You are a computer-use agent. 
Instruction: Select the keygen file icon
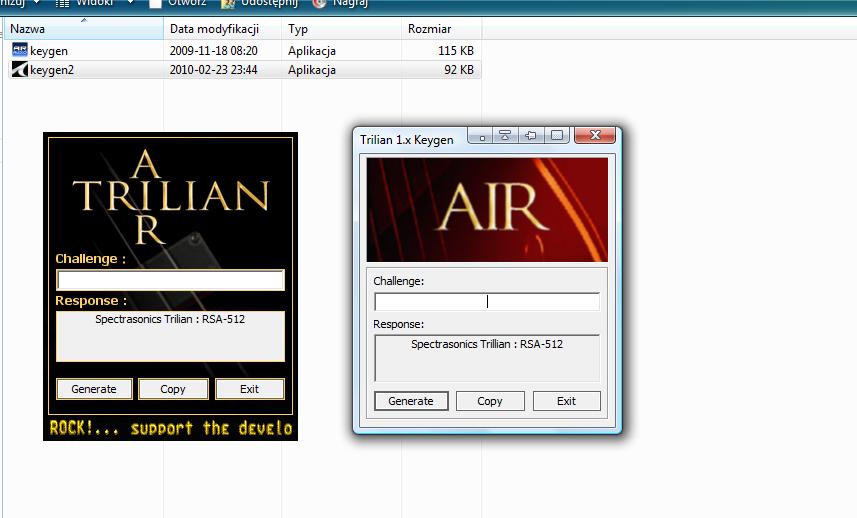[20, 50]
